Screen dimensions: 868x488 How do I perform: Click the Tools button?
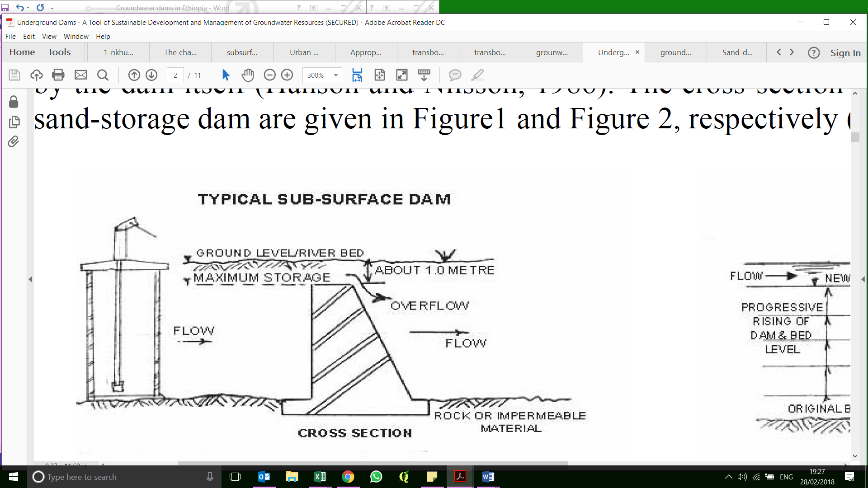click(59, 52)
